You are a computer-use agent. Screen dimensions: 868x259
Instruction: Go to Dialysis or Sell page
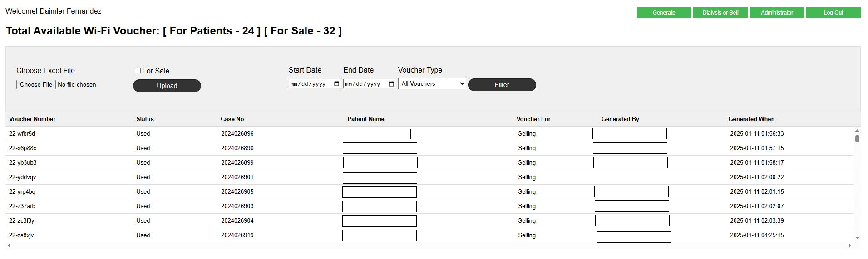720,13
